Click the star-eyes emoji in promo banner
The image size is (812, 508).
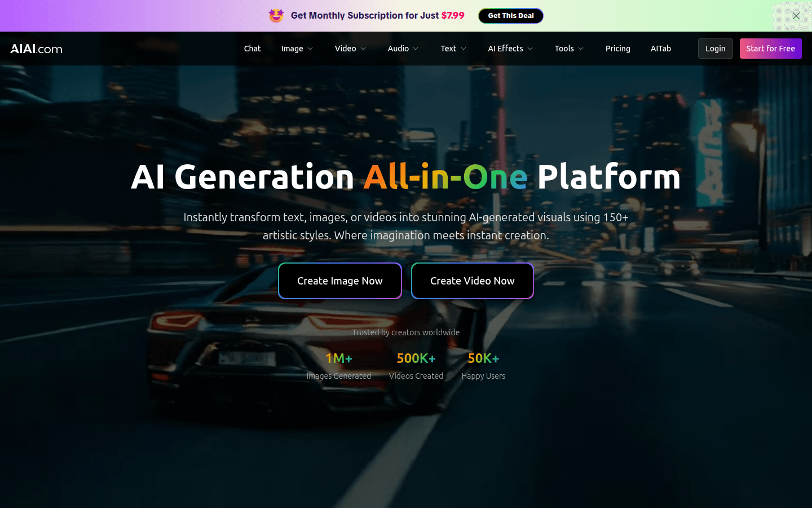pos(276,15)
